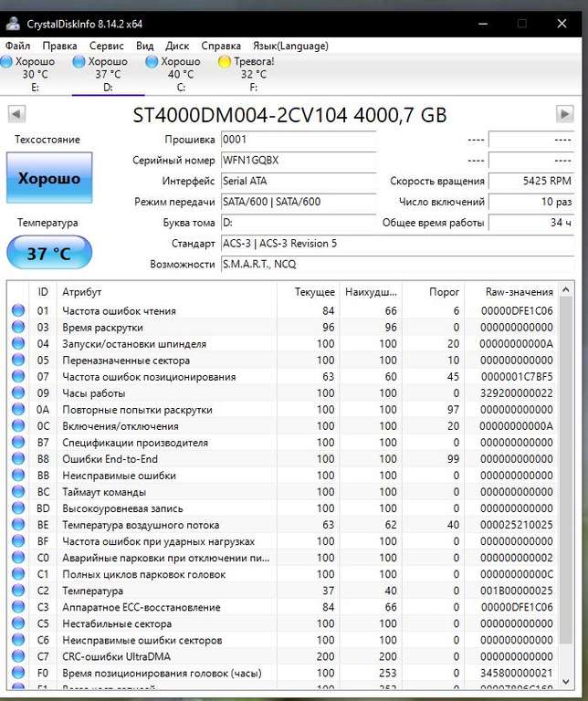Image resolution: width=588 pixels, height=701 pixels.
Task: Open the Диск menu
Action: tap(177, 46)
